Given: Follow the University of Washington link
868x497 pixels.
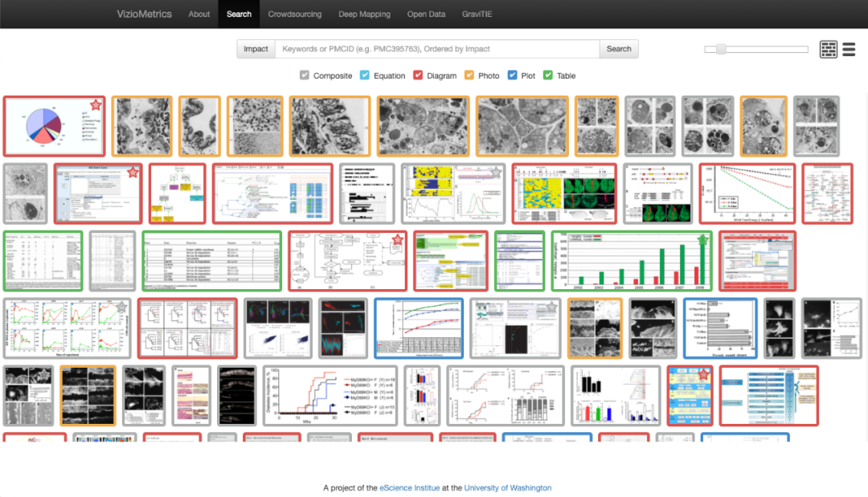Looking at the screenshot, I should pyautogui.click(x=508, y=487).
